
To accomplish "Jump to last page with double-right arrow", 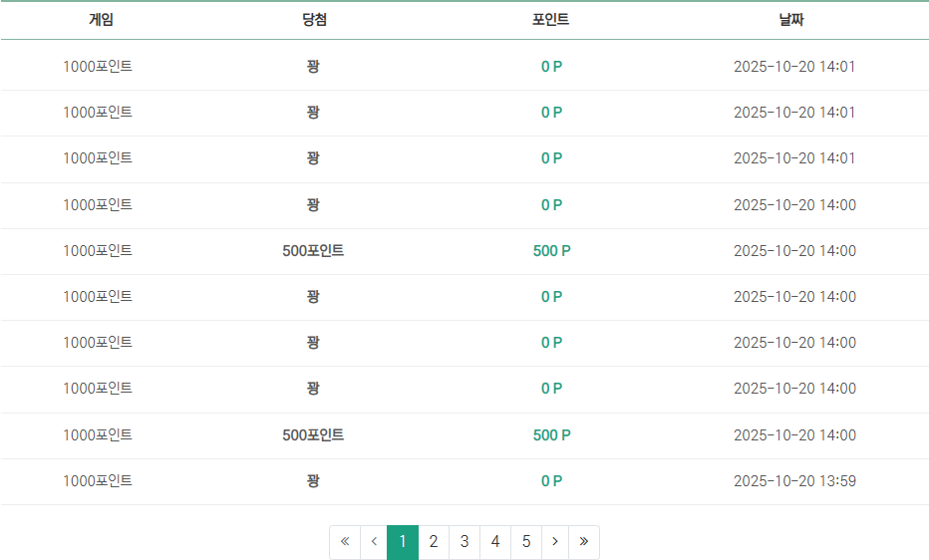I will tap(583, 542).
